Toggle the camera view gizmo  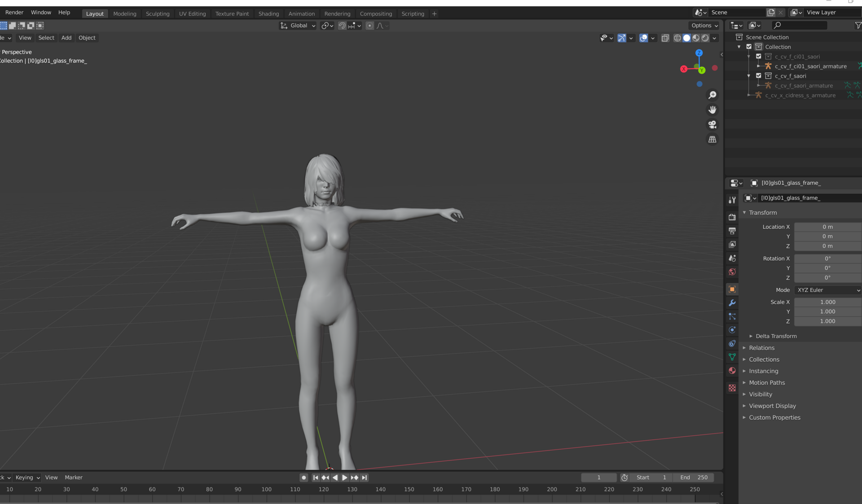pos(712,125)
